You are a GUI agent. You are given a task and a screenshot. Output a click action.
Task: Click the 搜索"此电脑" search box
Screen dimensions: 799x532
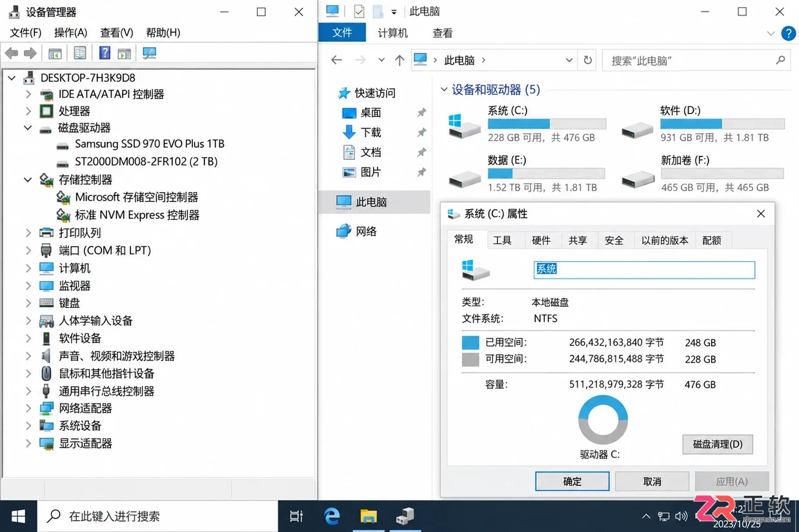[696, 61]
